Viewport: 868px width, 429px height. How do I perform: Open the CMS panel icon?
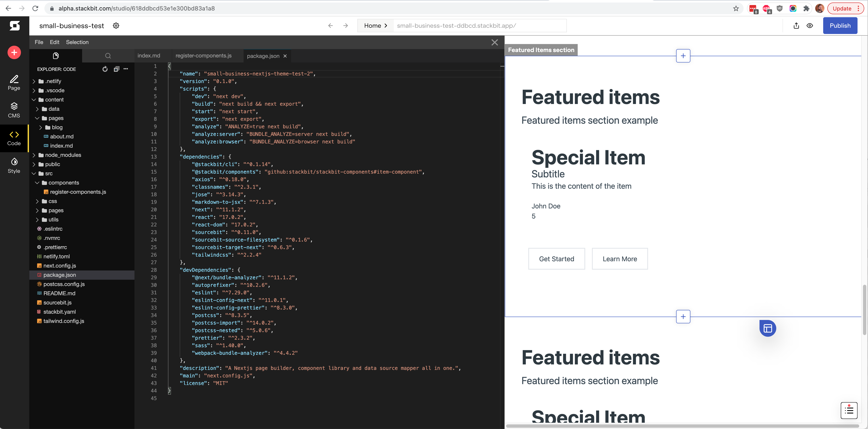click(14, 110)
